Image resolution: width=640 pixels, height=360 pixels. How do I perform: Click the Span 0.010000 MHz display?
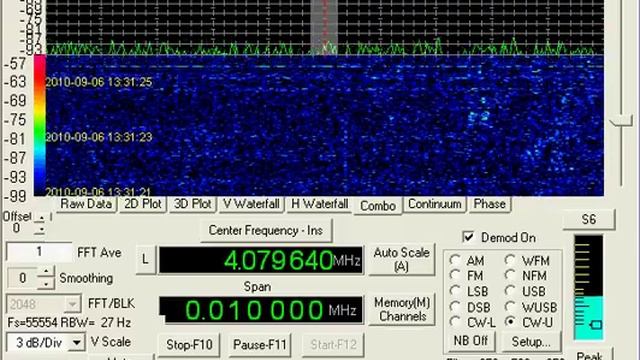click(261, 310)
